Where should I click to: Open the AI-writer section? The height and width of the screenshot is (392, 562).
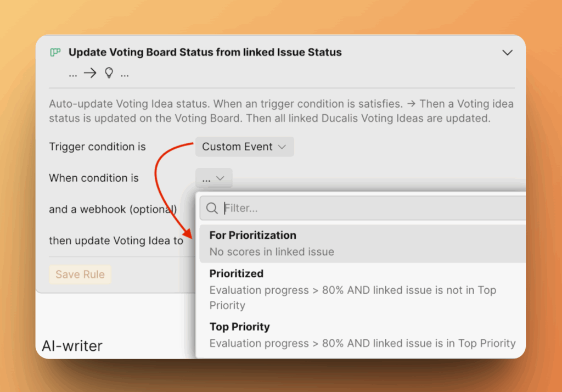click(x=72, y=346)
